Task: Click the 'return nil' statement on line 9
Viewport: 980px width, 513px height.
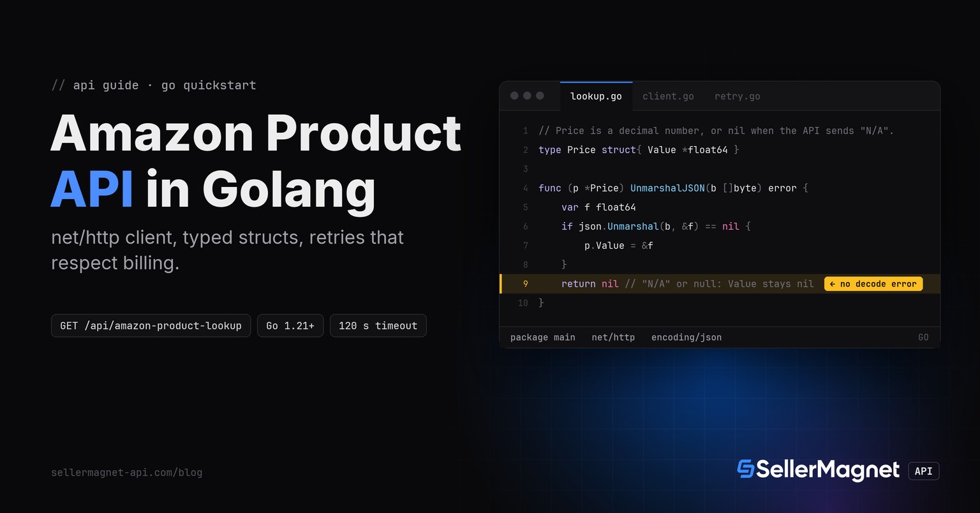Action: (x=590, y=284)
